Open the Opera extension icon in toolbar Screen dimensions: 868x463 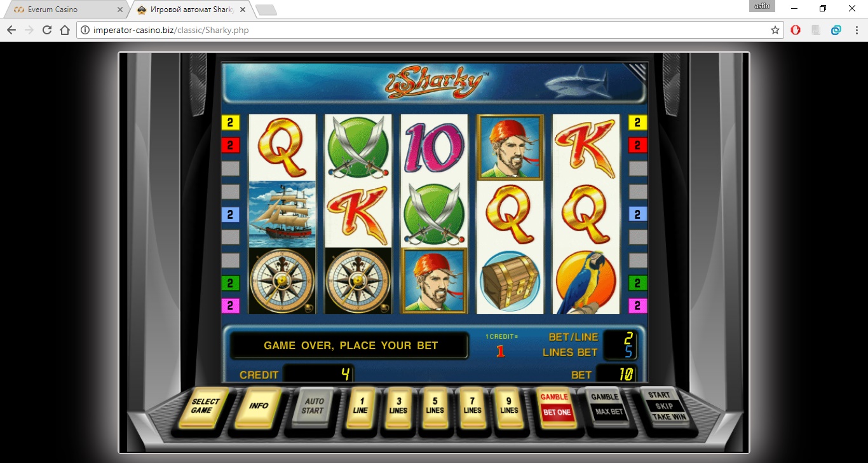coord(796,30)
